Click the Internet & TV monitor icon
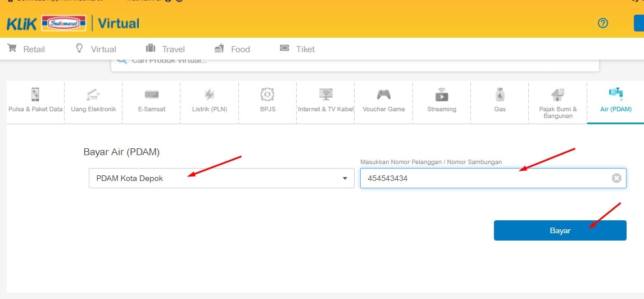644x299 pixels. (326, 94)
